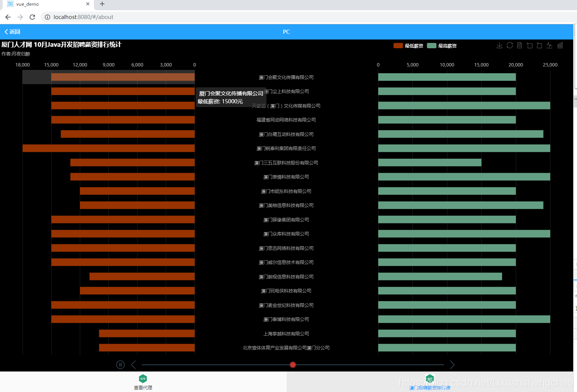This screenshot has width=577, height=392.
Task: Click company label 厦门玩电侠科技有限公司
Action: [x=286, y=291]
